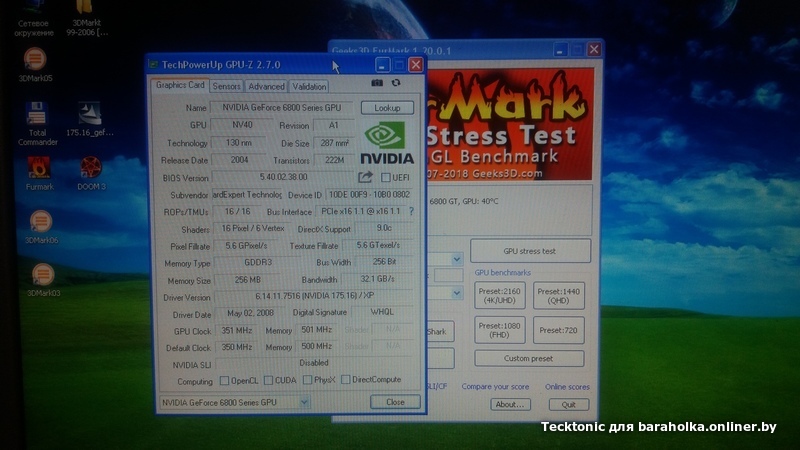Take GPU-Z screenshot with camera icon
This screenshot has height=450, width=800.
[x=377, y=83]
